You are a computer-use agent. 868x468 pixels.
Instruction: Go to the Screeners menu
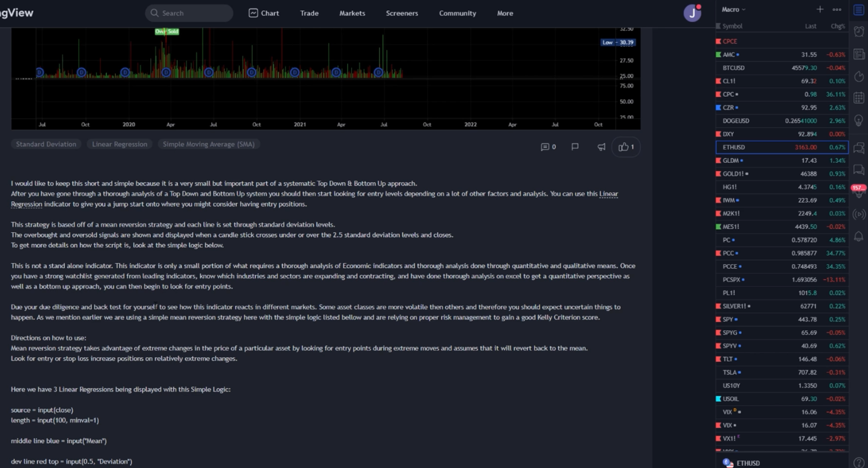tap(402, 13)
